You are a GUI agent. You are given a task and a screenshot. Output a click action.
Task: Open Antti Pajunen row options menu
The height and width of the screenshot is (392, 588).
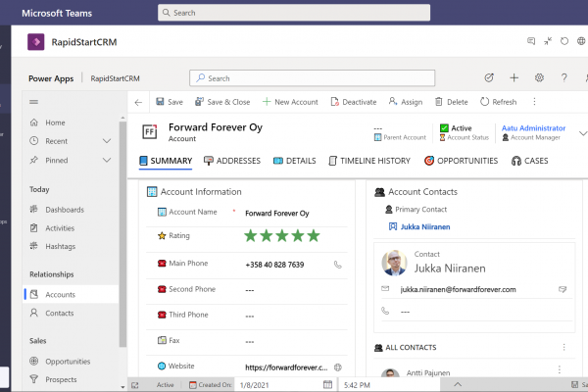560,369
